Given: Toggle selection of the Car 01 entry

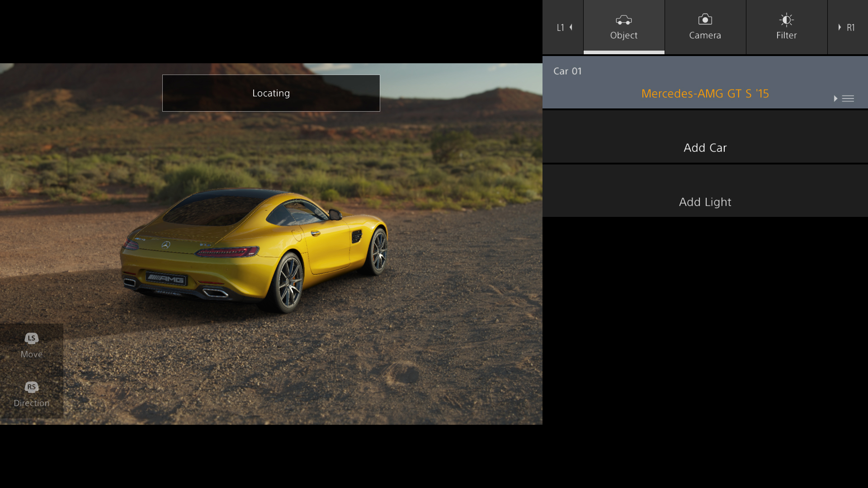Looking at the screenshot, I should pos(568,71).
